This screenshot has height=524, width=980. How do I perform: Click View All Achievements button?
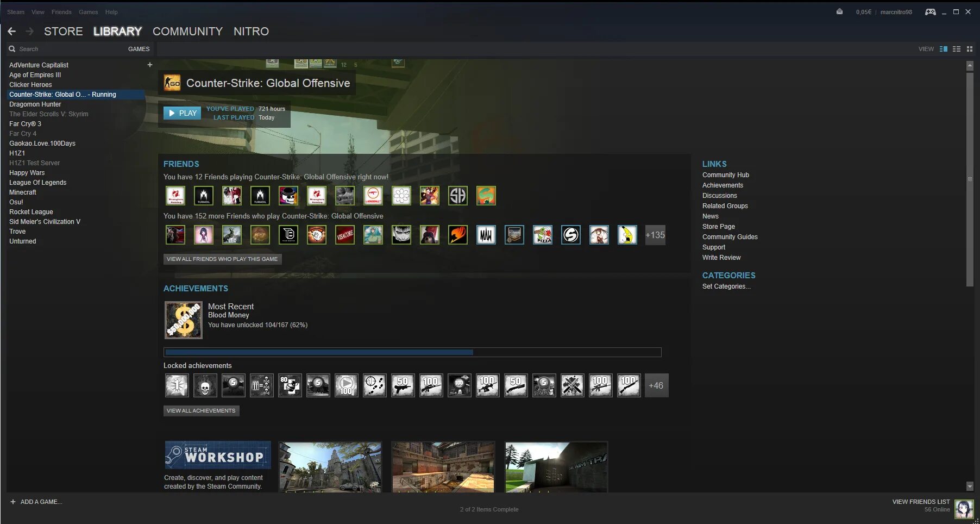pos(201,411)
